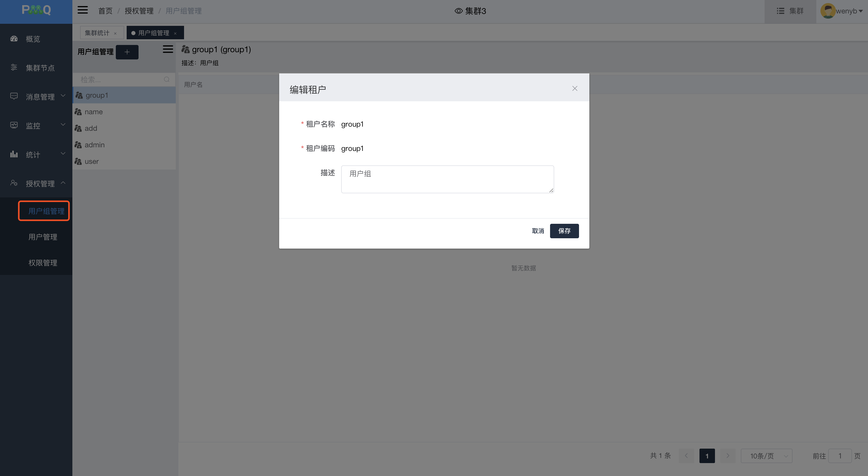The image size is (868, 476).
Task: Open the 10条/页 page size dropdown
Action: click(x=766, y=456)
